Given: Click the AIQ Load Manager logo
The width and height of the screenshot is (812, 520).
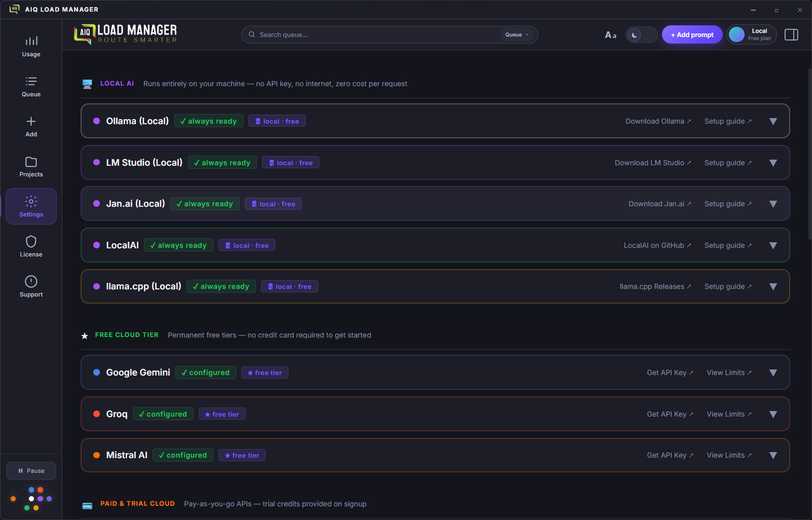Looking at the screenshot, I should coord(125,34).
